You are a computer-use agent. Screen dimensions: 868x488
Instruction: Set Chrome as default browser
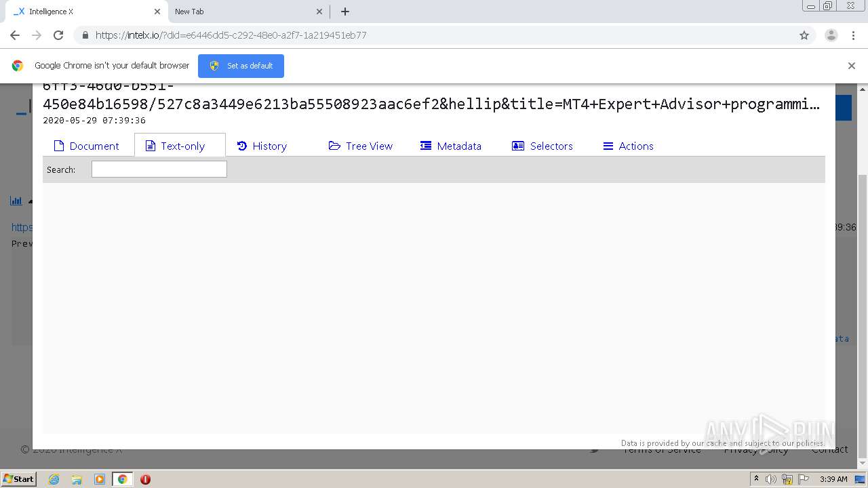click(241, 66)
